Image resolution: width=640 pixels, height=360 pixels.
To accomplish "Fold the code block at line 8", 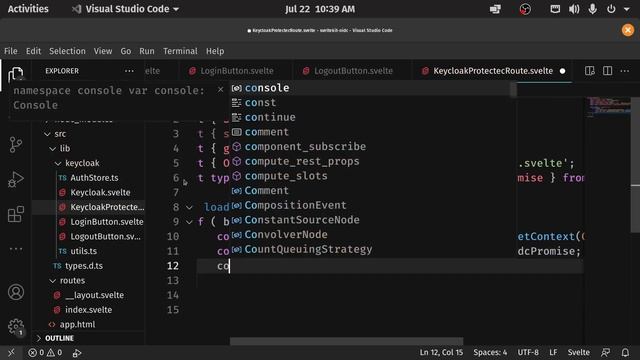I will pyautogui.click(x=189, y=207).
